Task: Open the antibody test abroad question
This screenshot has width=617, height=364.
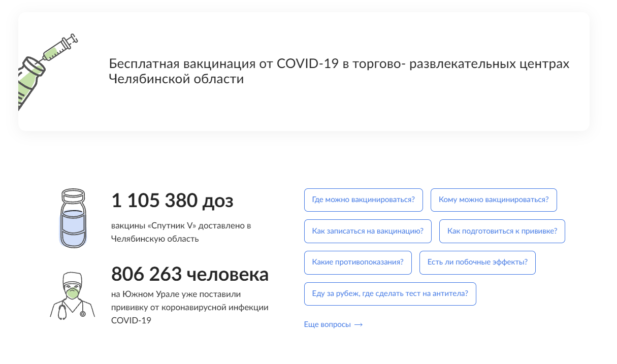Action: [389, 294]
